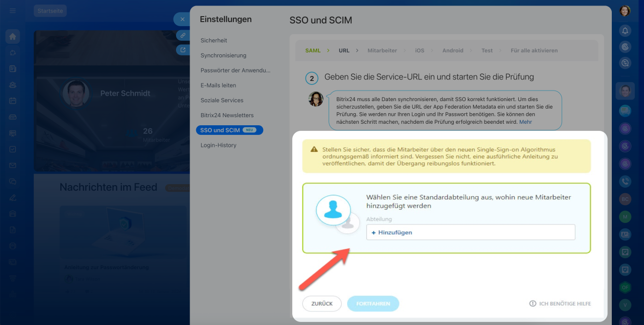
Task: Click the ZURÜCK button
Action: tap(322, 303)
